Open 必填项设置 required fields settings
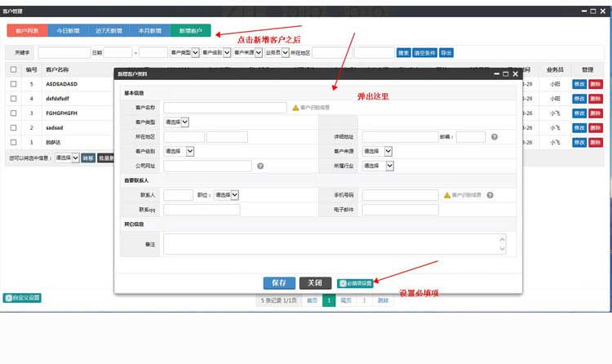 point(355,283)
